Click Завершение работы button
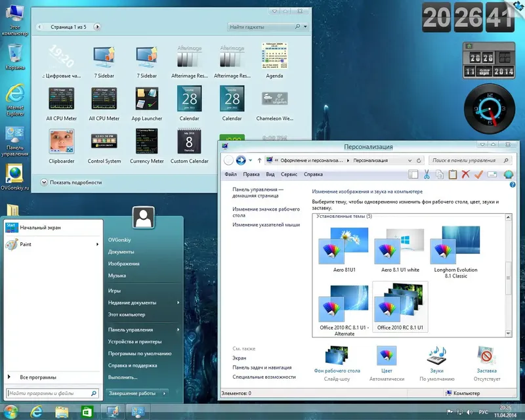 tap(133, 393)
